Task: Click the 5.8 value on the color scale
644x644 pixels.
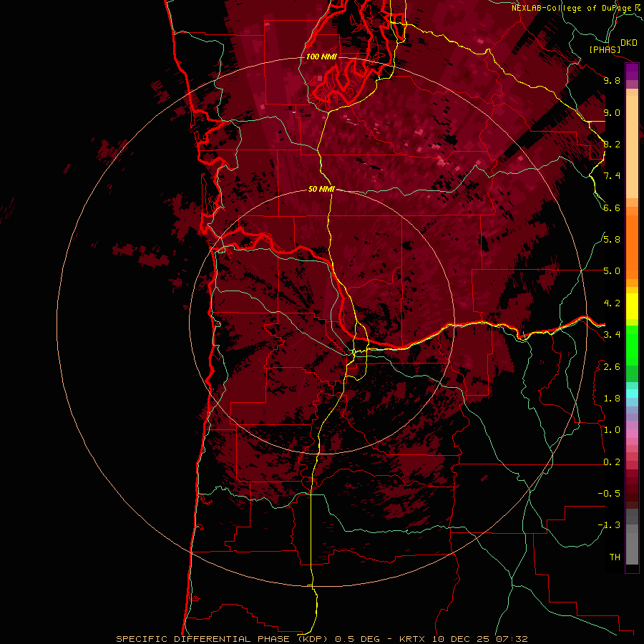Action: (612, 240)
